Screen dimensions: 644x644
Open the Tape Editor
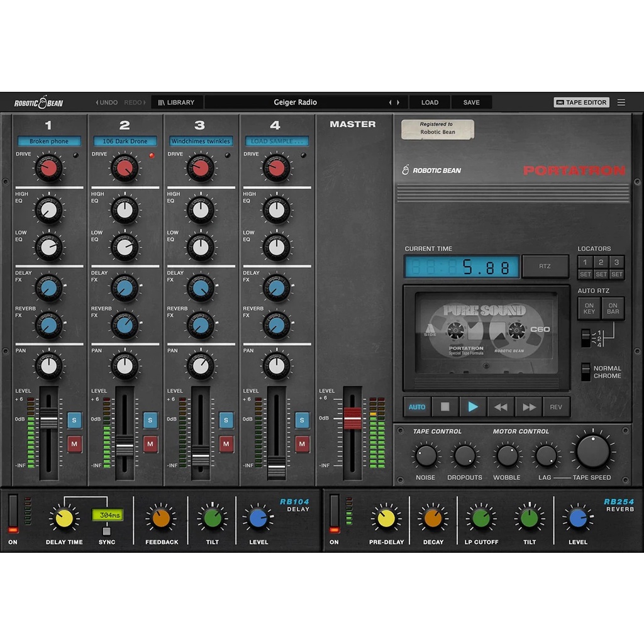click(581, 103)
